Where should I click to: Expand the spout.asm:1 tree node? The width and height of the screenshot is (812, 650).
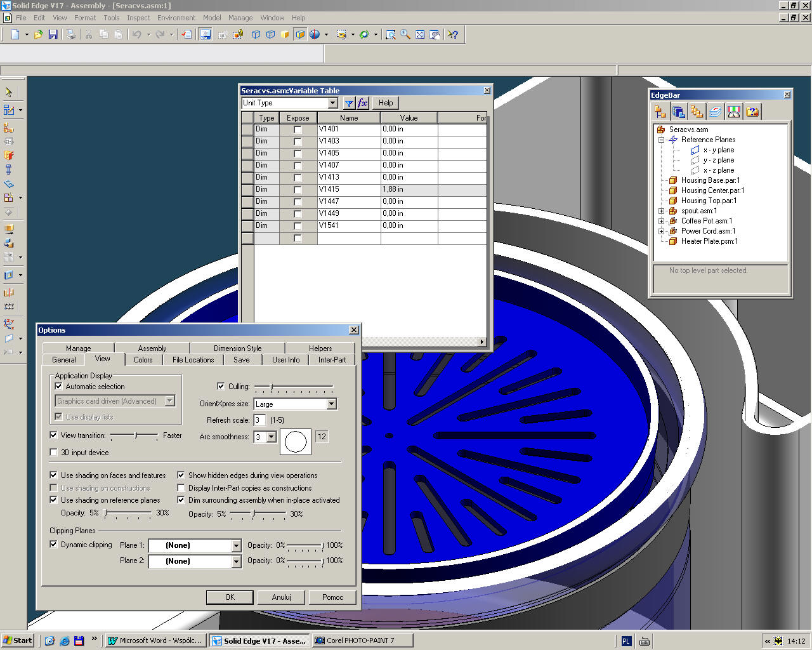click(x=661, y=211)
